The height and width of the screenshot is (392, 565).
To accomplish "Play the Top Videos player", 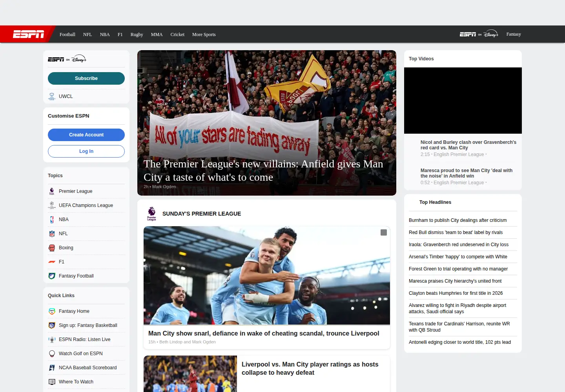I will click(x=463, y=100).
